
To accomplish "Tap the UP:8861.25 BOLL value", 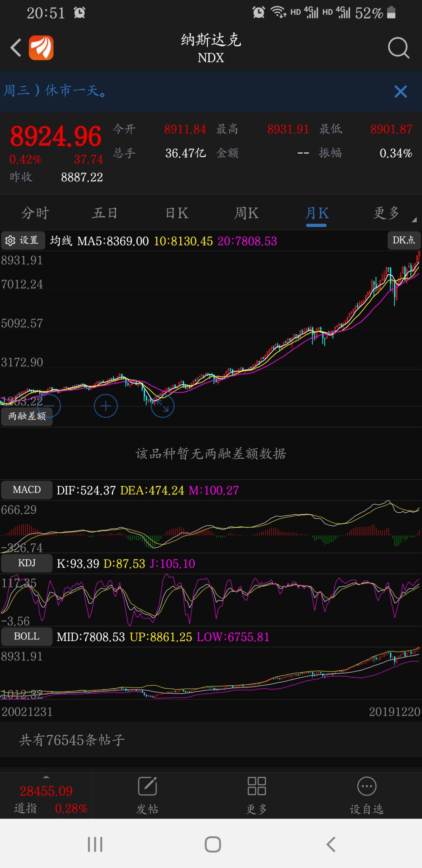I will (161, 637).
